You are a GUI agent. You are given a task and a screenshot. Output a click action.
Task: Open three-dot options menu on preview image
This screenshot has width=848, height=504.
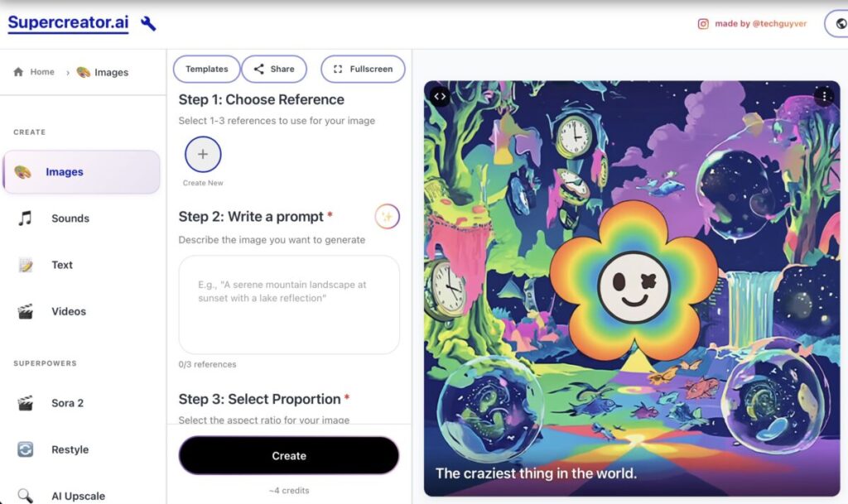pos(824,97)
